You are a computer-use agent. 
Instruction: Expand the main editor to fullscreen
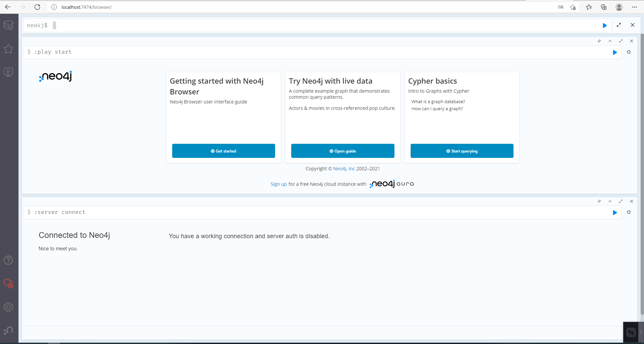coord(619,25)
